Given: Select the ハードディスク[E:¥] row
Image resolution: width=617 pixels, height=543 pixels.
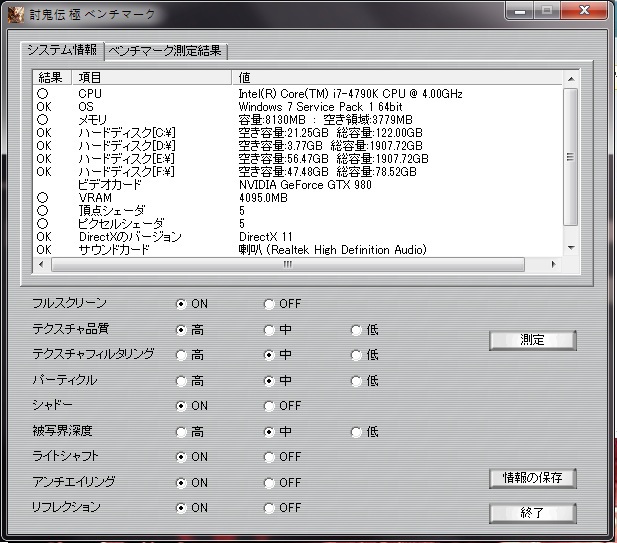Looking at the screenshot, I should 298,159.
